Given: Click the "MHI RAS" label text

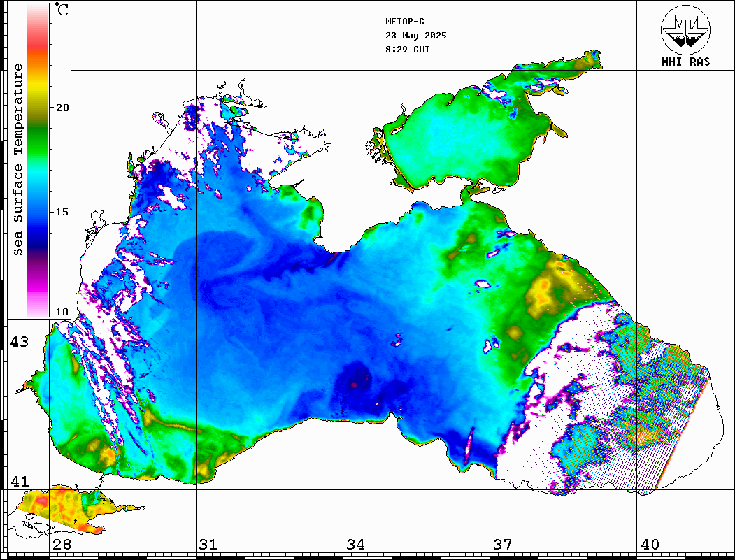Looking at the screenshot, I should tap(685, 62).
